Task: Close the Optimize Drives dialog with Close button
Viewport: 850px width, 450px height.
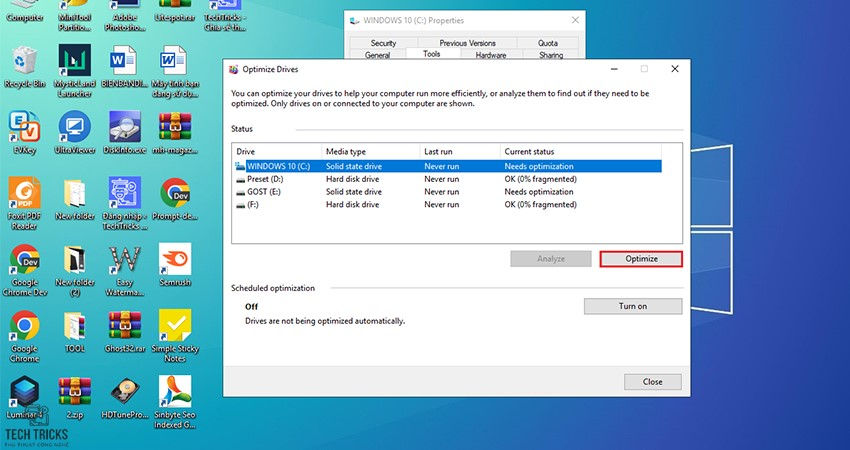Action: click(652, 382)
